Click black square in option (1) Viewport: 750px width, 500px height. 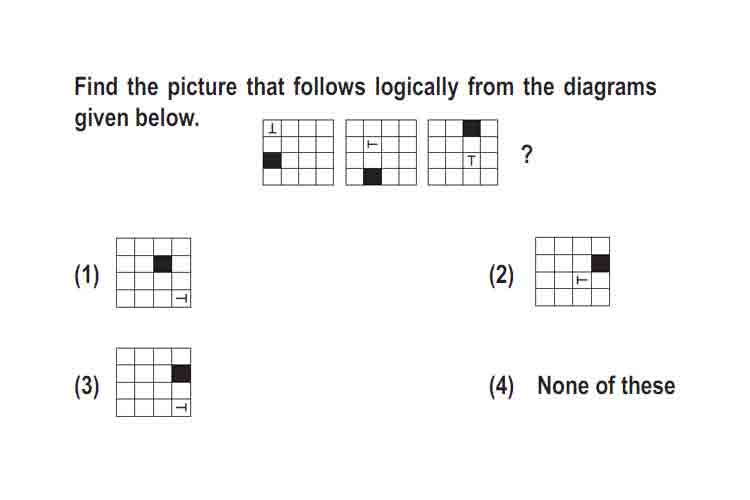pyautogui.click(x=163, y=264)
